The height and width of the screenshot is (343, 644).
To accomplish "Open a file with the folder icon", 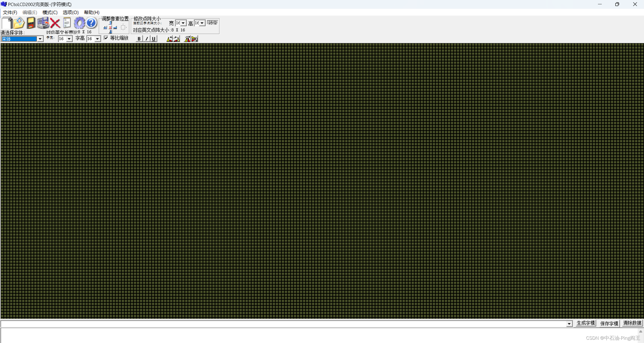I will click(x=19, y=23).
